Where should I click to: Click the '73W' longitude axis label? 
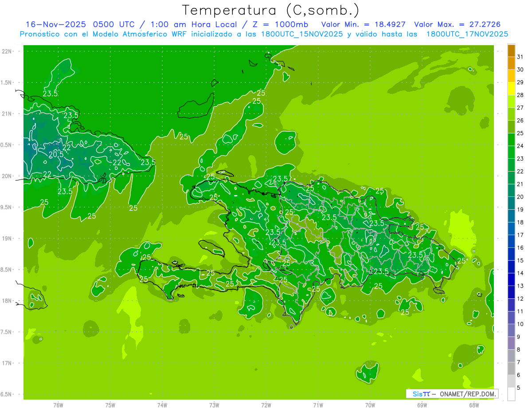coord(214,405)
